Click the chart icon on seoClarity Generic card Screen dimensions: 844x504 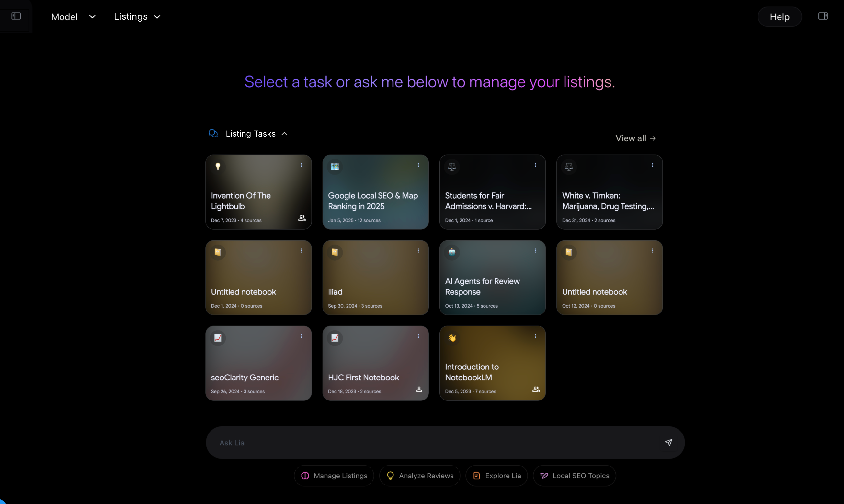coord(218,338)
